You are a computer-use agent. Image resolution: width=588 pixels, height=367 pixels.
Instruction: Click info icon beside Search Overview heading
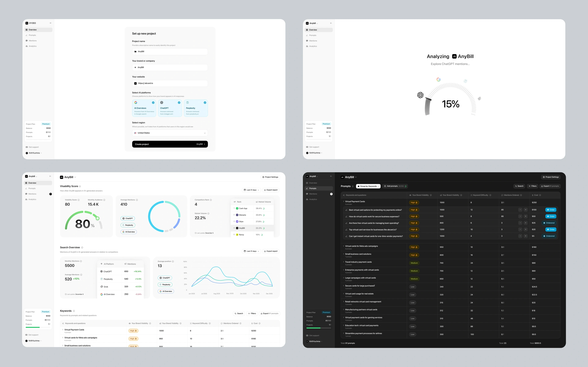(82, 248)
